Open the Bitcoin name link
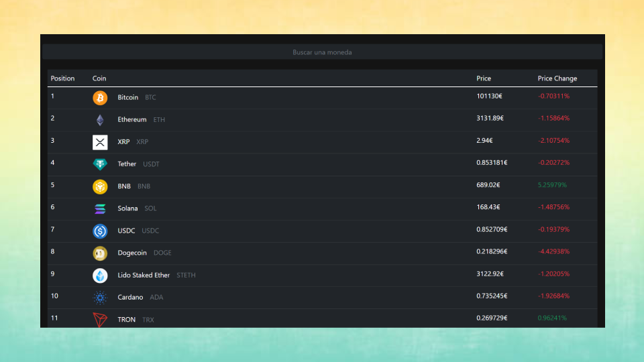This screenshot has height=362, width=644. point(127,98)
